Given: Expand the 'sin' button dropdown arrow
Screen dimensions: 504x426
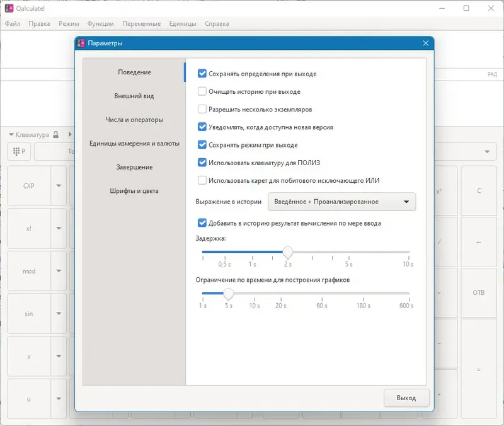Looking at the screenshot, I should (59, 314).
